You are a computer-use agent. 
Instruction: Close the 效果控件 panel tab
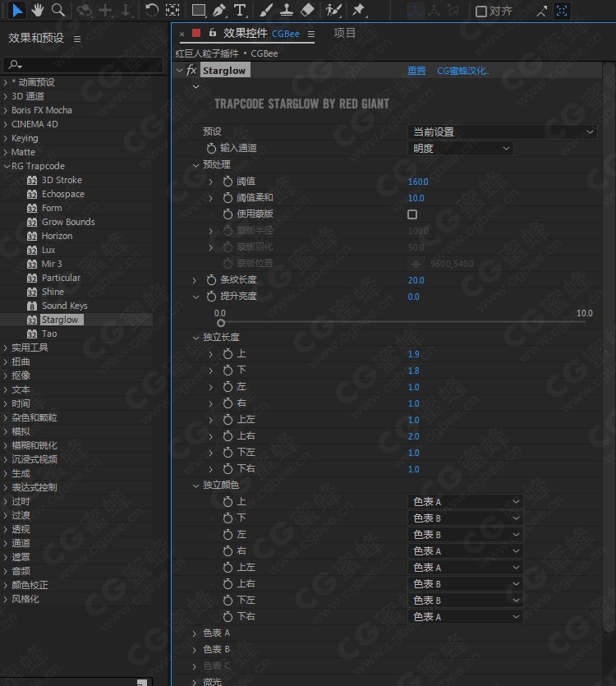(182, 34)
